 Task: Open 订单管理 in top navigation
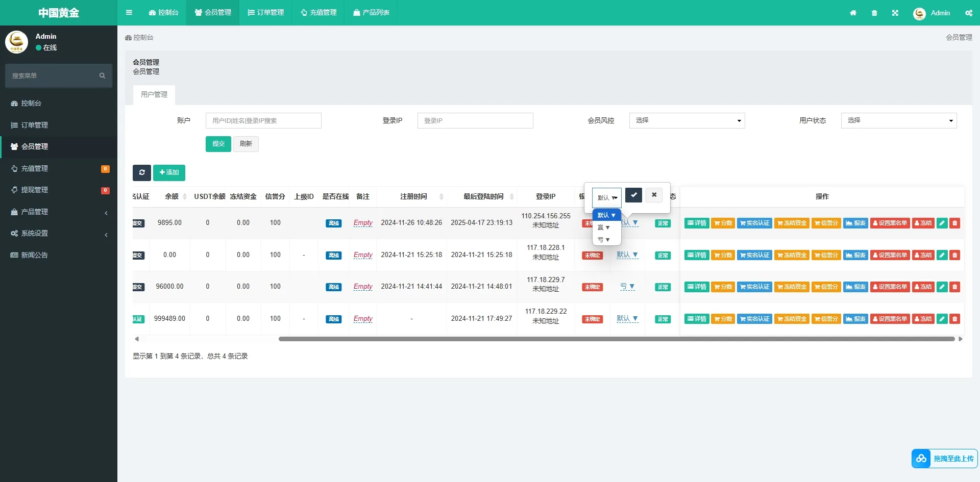[x=265, y=13]
